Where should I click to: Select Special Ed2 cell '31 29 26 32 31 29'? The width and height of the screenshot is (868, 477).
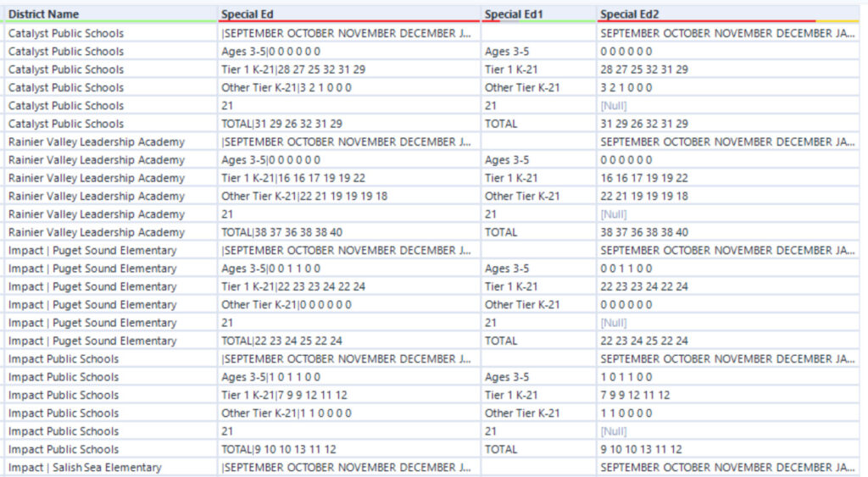728,124
